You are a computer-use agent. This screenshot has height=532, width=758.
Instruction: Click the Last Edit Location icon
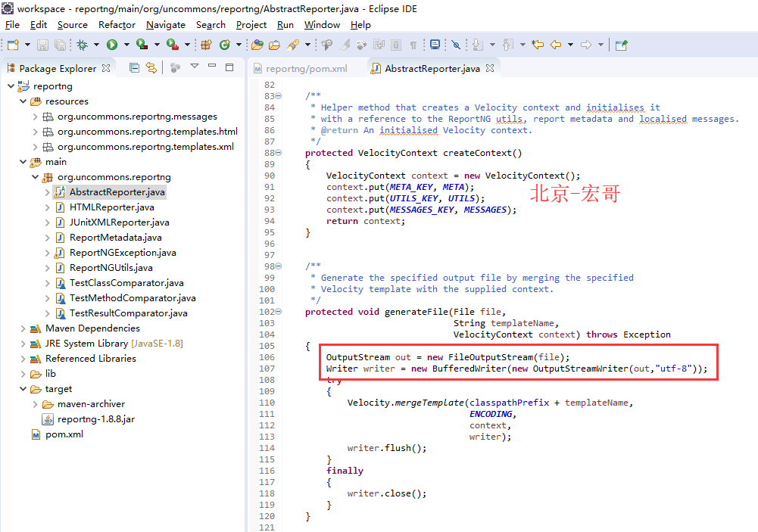click(538, 45)
